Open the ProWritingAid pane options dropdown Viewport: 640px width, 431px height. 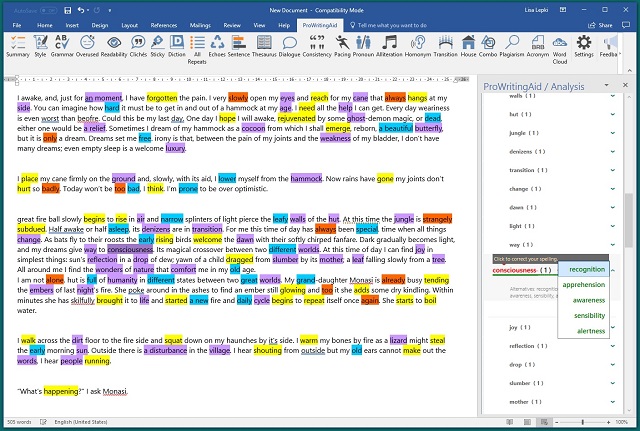[x=606, y=85]
